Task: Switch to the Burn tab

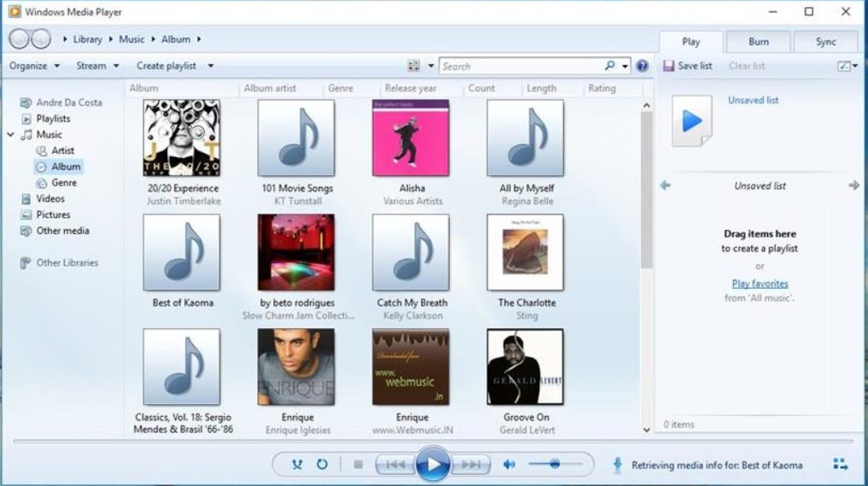Action: tap(759, 42)
